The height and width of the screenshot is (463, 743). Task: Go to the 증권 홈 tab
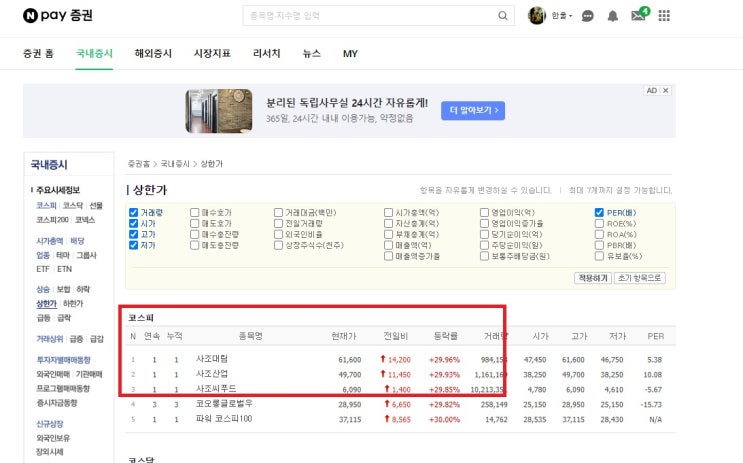38,54
